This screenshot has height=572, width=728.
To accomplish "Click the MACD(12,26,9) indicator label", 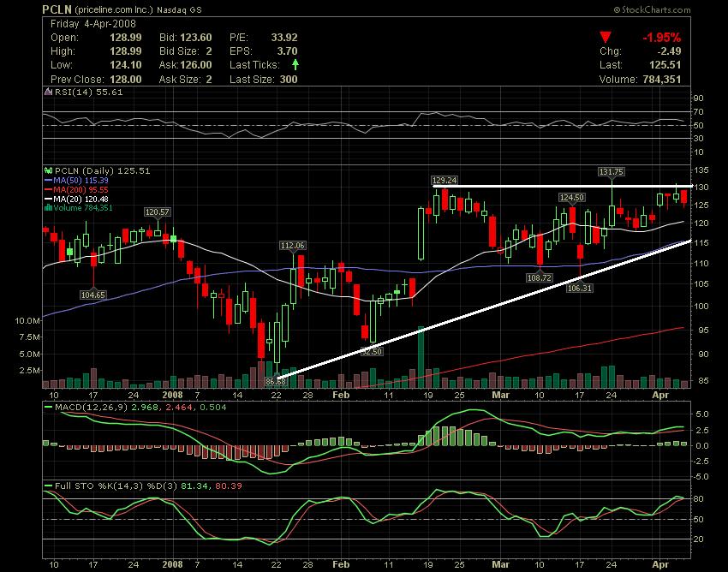I will (91, 408).
